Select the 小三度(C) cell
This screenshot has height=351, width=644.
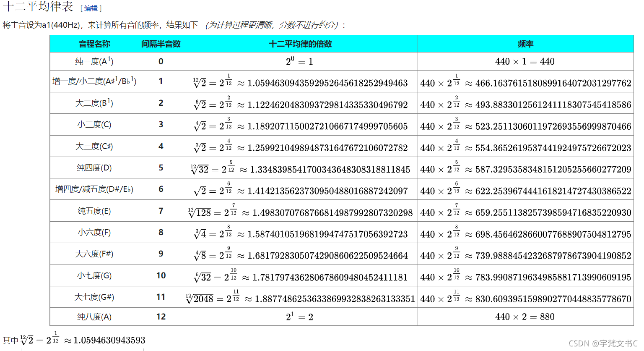94,124
